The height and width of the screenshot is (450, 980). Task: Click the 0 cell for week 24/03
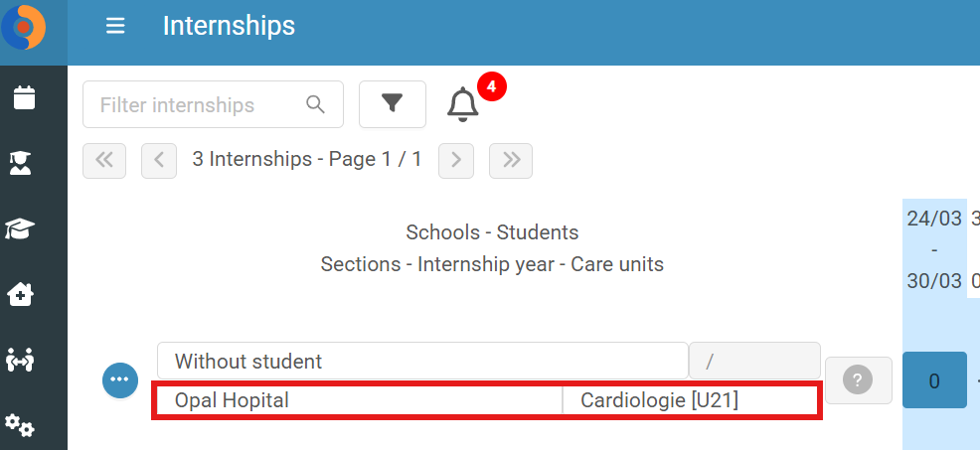pos(934,380)
